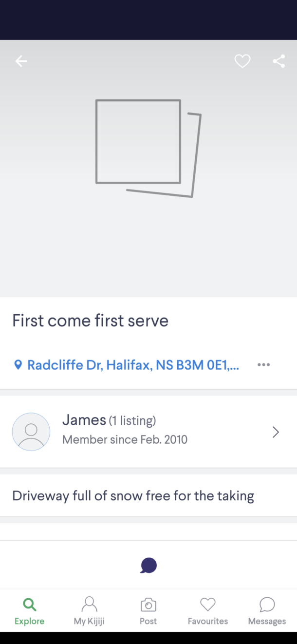View James seller name link

(x=84, y=420)
